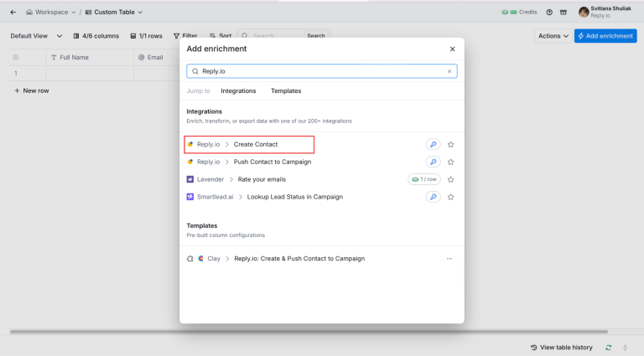Add a row with New row
This screenshot has height=356, width=644.
pos(32,90)
